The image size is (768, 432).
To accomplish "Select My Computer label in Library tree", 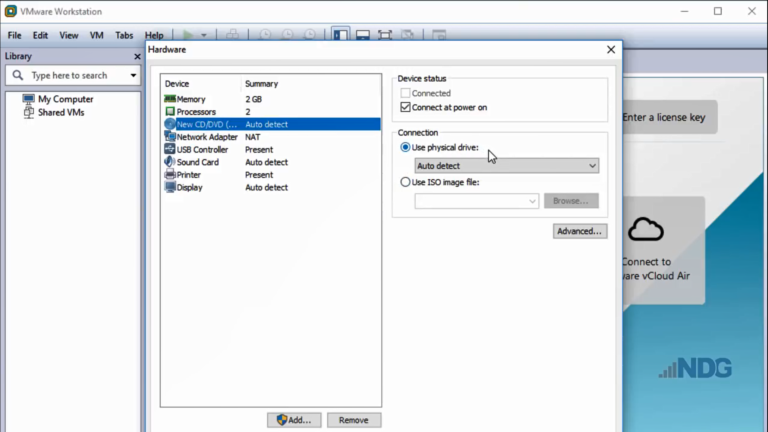I will (66, 99).
